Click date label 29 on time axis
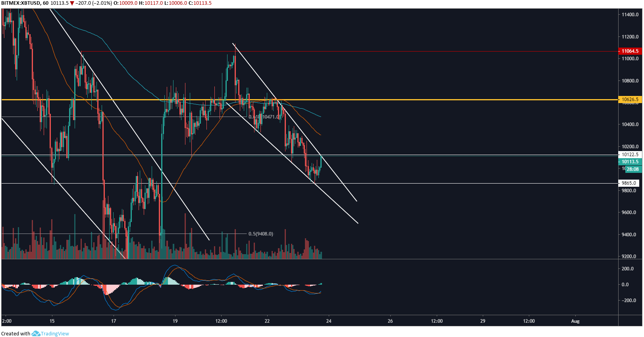The height and width of the screenshot is (337, 644). [x=483, y=321]
